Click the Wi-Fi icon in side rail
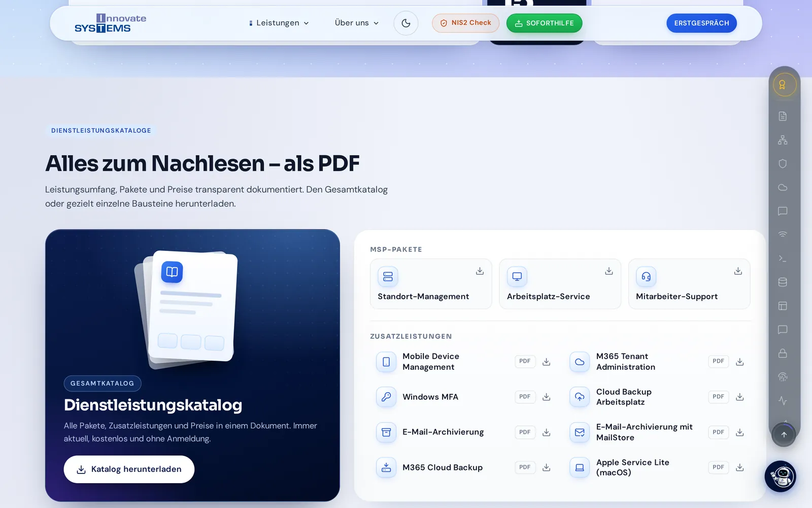This screenshot has width=812, height=508. coord(783,235)
